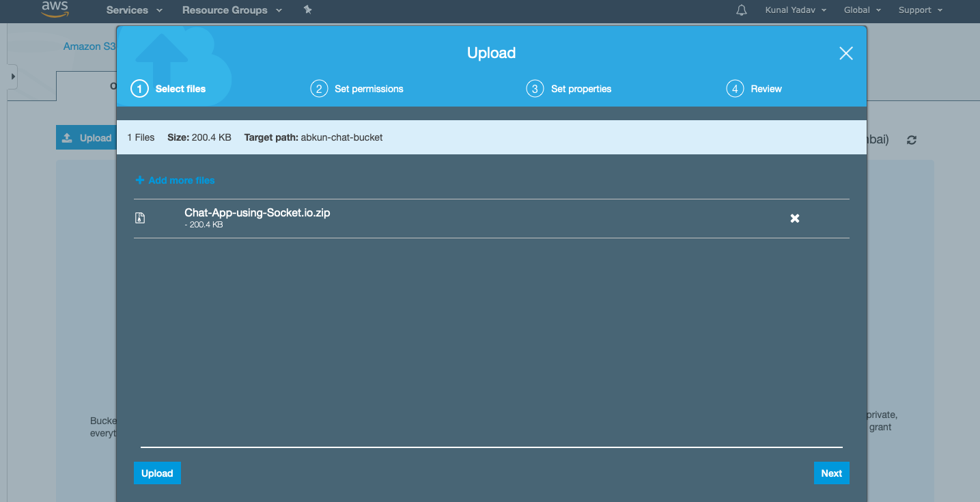Remove Chat-App-using-Socket.io.zip from the list
980x502 pixels.
point(795,219)
